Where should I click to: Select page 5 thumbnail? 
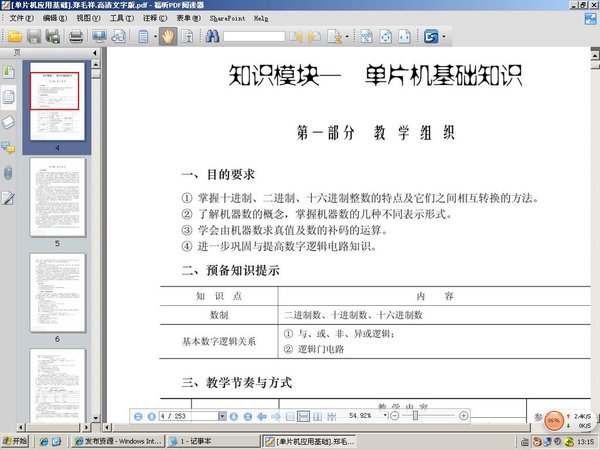(x=57, y=197)
